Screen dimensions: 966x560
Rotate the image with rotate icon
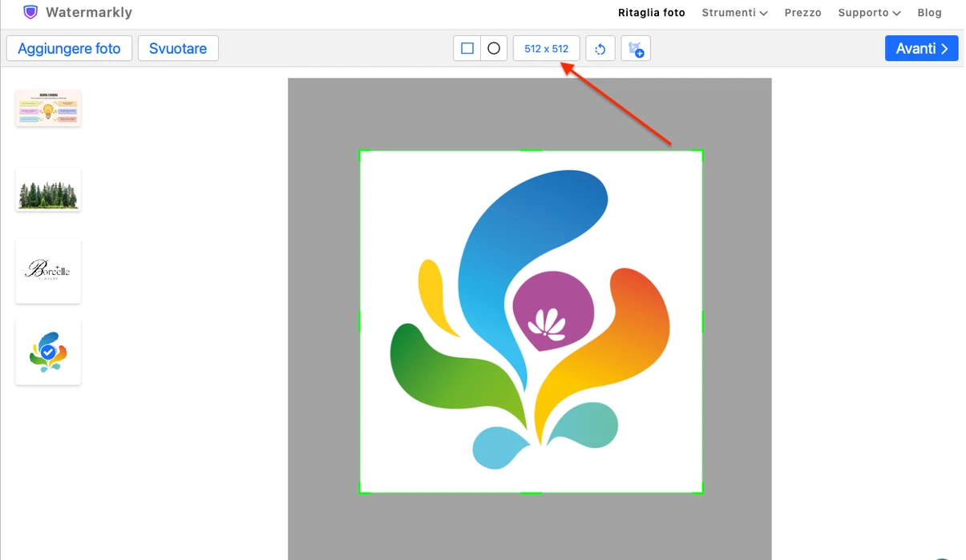tap(600, 49)
